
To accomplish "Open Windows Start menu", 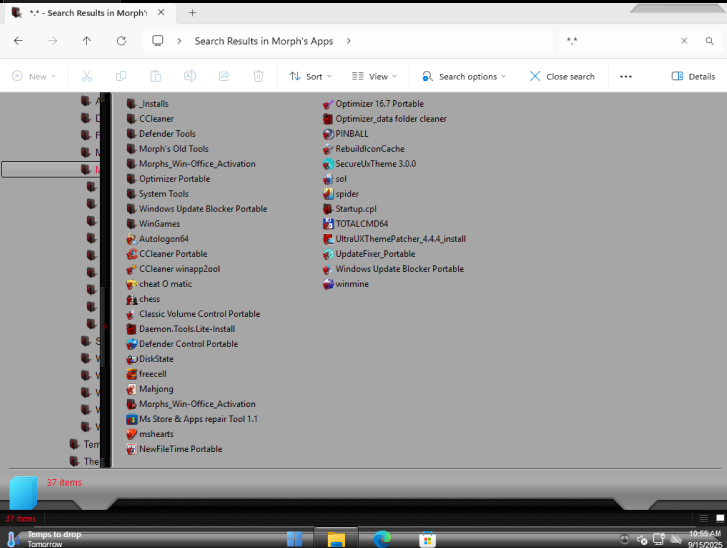I will point(294,539).
